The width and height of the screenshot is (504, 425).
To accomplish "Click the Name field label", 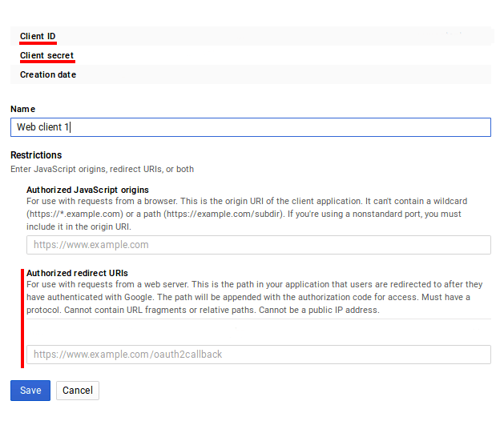I will (23, 109).
